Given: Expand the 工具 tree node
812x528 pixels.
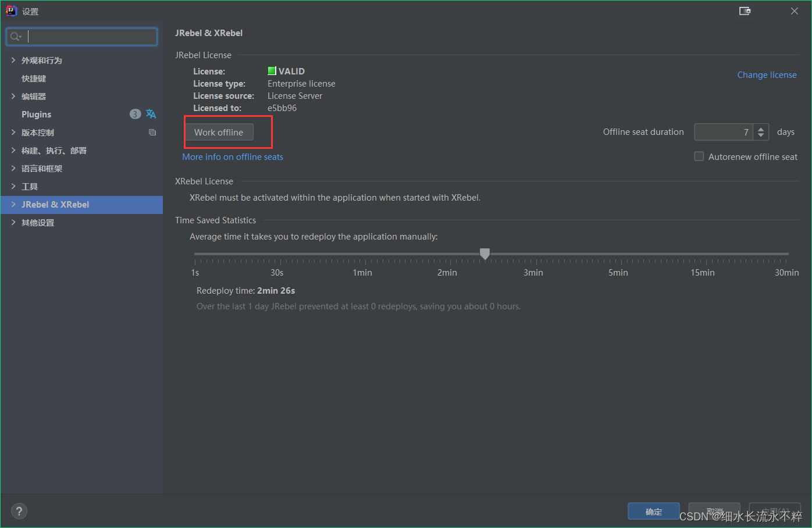Looking at the screenshot, I should pyautogui.click(x=13, y=186).
